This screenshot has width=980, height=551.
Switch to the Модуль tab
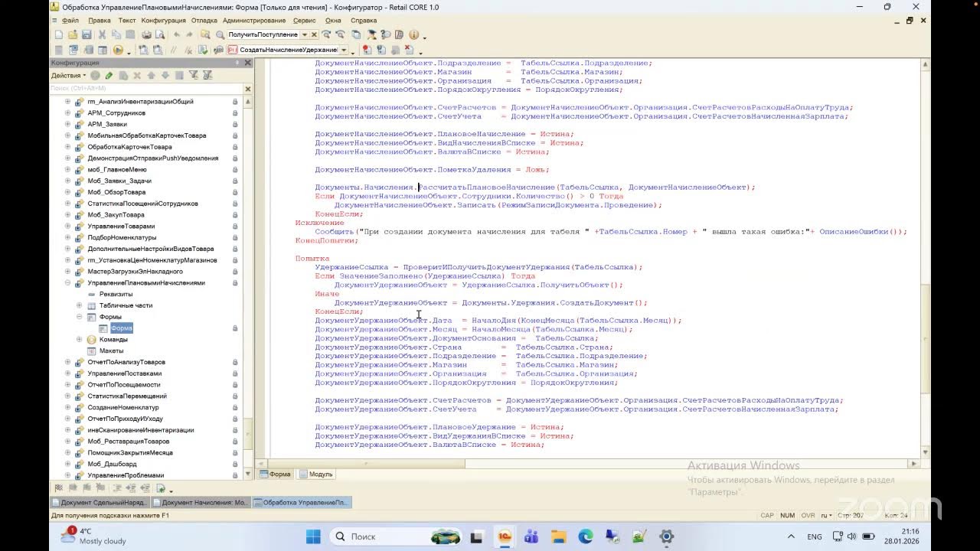(315, 474)
